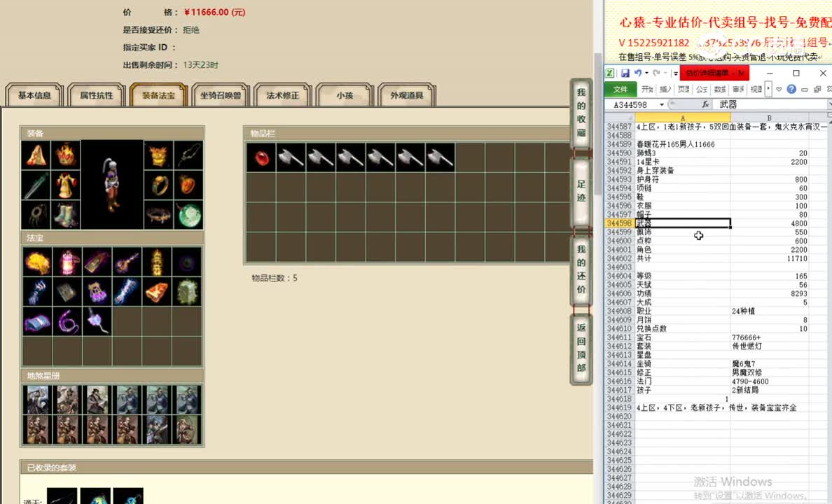The image size is (832, 504).
Task: Select the purple whip treasure icon
Action: (x=67, y=321)
